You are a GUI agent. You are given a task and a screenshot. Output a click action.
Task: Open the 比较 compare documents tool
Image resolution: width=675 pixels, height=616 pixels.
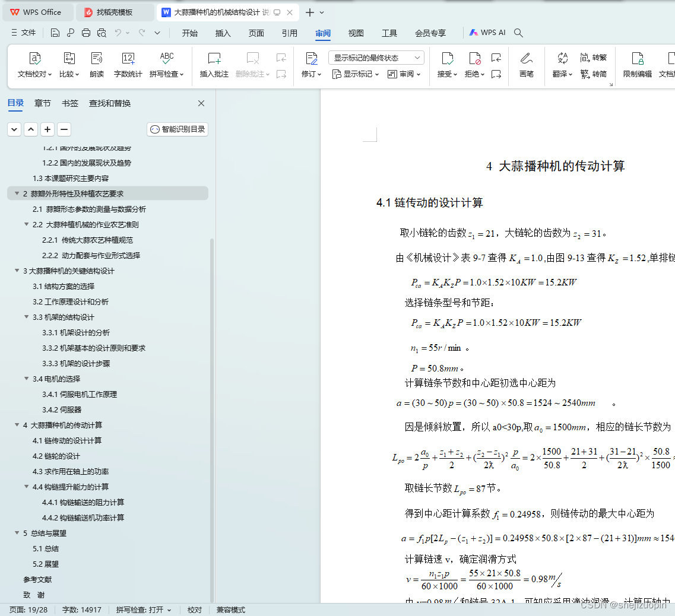(69, 65)
